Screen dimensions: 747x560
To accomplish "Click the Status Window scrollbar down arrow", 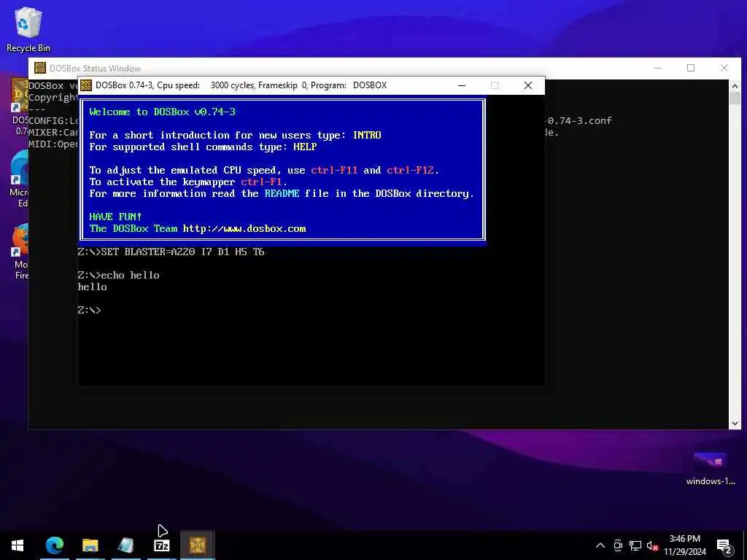I will 735,424.
